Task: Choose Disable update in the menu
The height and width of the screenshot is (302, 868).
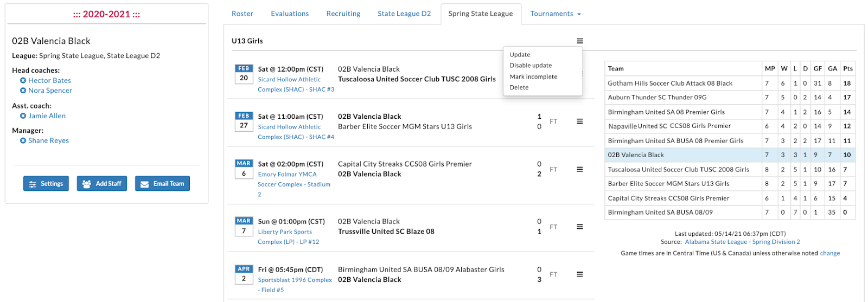Action: coord(531,66)
